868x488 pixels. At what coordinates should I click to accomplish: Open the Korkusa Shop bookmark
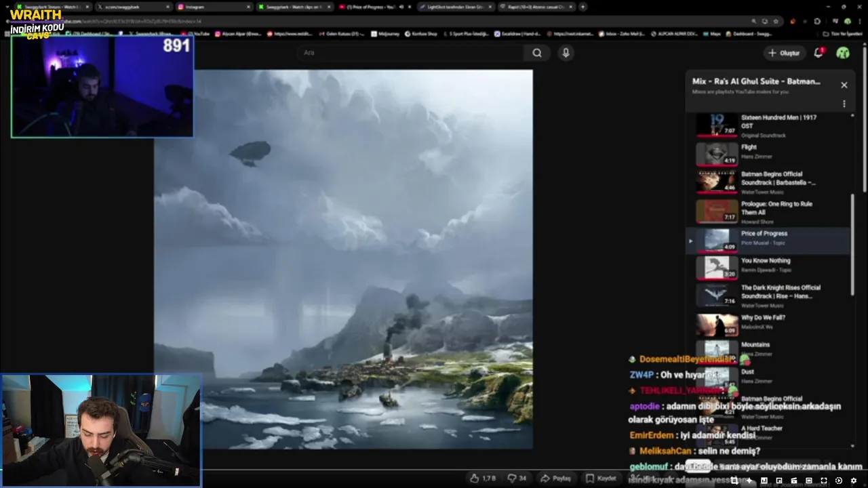pos(421,33)
